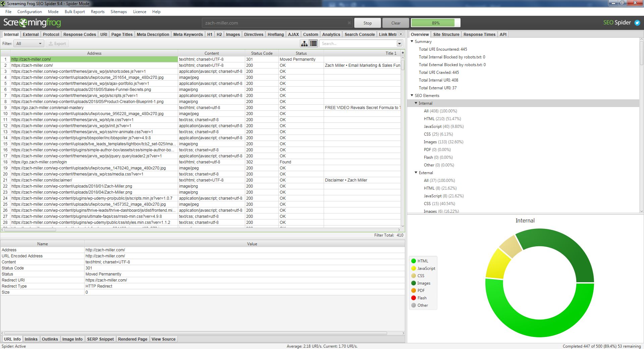Click the CSS legend tan dot

pyautogui.click(x=414, y=276)
